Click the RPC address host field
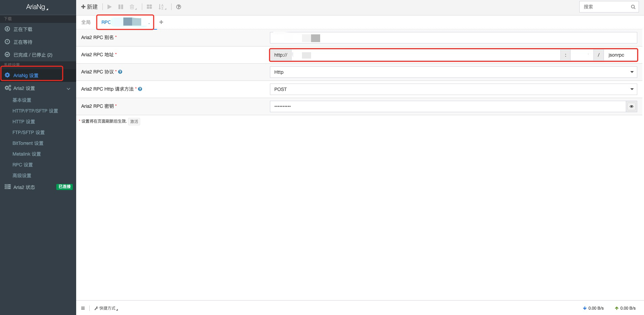Screen dimensions: 644x315 426,55
